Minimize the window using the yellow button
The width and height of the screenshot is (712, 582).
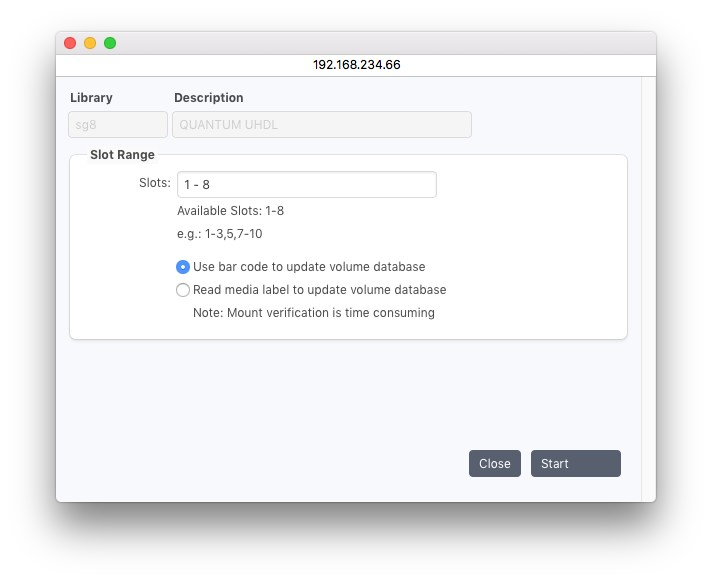click(90, 43)
